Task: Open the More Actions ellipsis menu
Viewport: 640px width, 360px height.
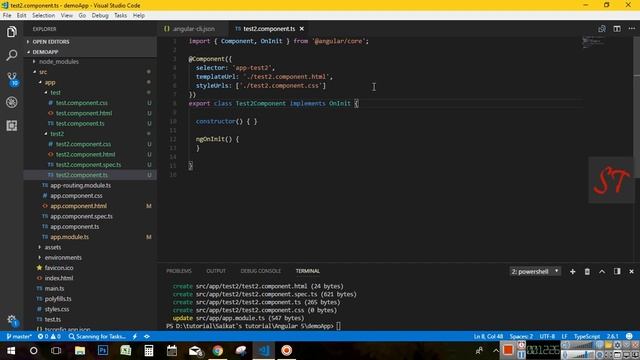Action: point(632,29)
